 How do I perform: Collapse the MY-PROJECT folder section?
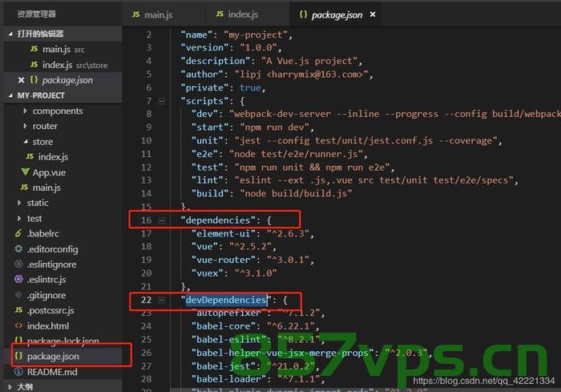coord(10,95)
